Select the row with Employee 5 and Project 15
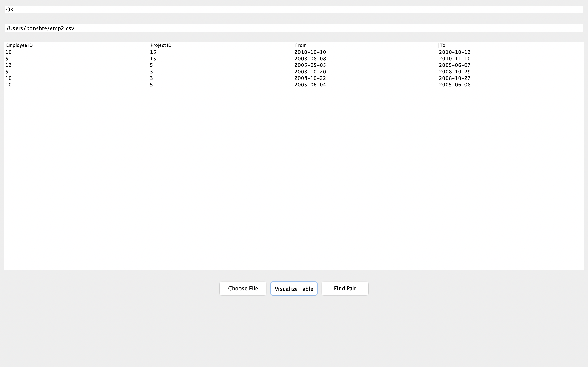This screenshot has width=588, height=367. [x=146, y=59]
